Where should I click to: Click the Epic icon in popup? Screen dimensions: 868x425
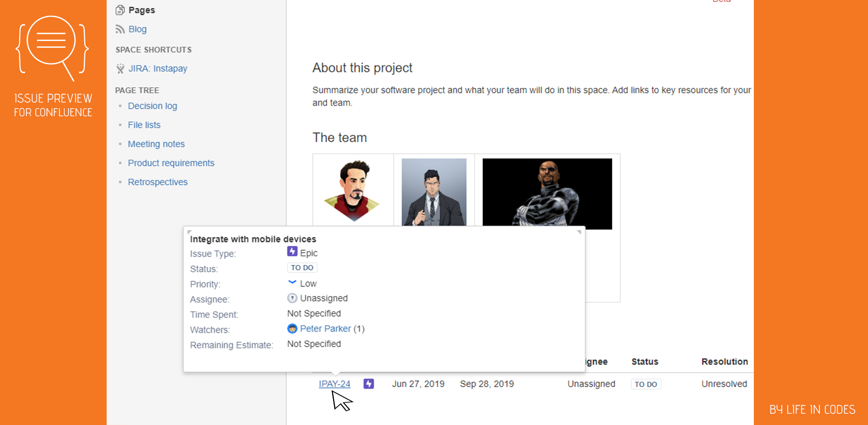point(292,252)
